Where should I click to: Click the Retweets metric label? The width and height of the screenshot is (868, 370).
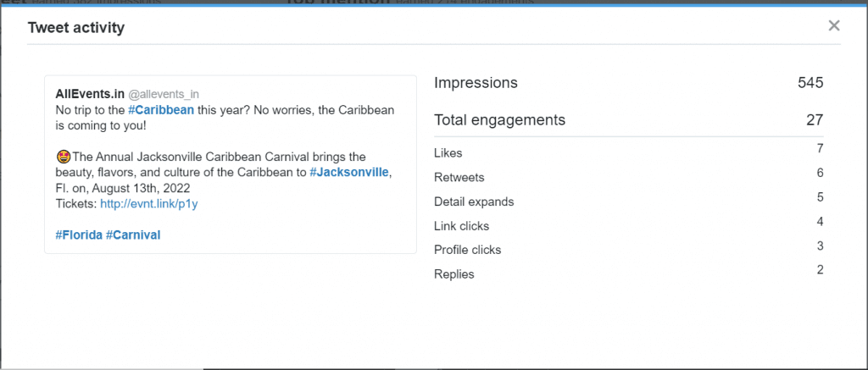459,178
